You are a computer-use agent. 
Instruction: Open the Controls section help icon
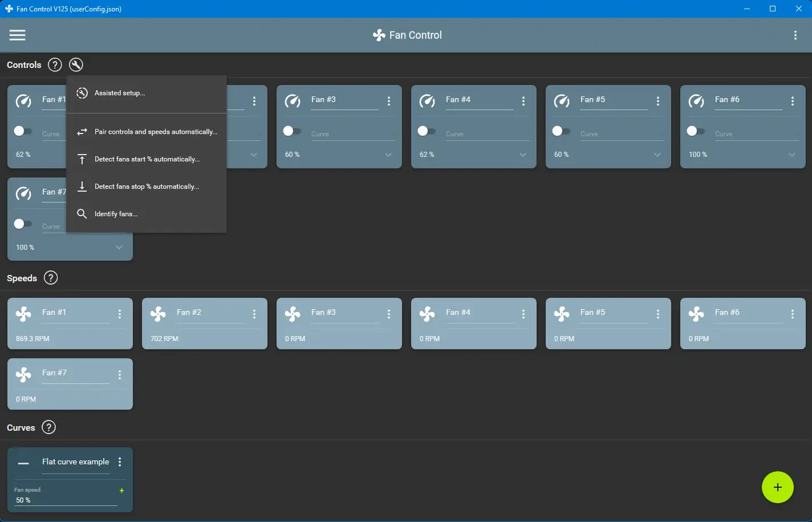55,65
